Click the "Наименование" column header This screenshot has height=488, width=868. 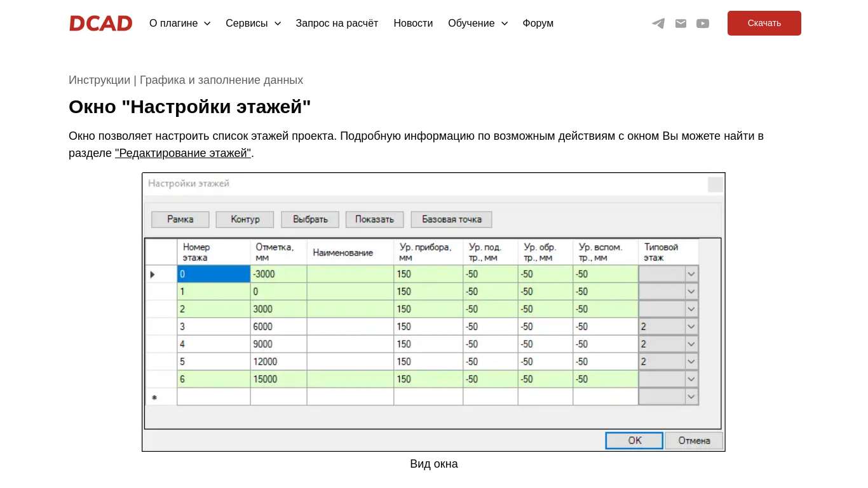pyautogui.click(x=350, y=252)
